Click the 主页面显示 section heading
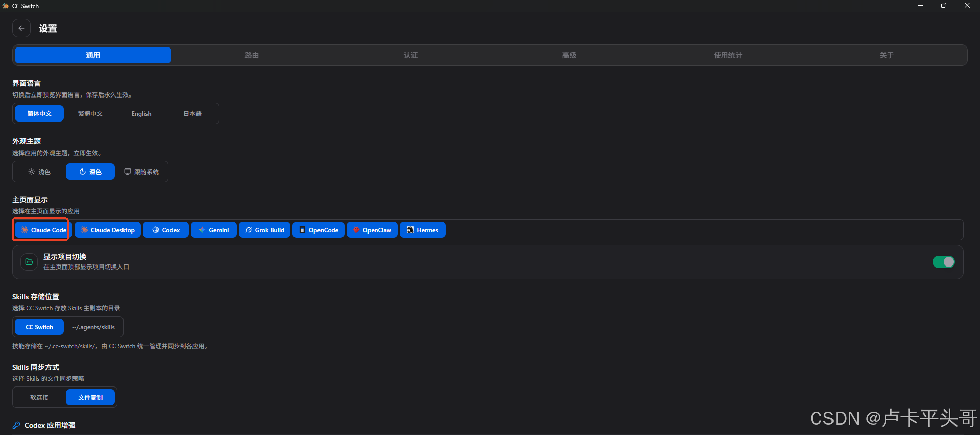Viewport: 980px width, 435px height. click(x=30, y=200)
